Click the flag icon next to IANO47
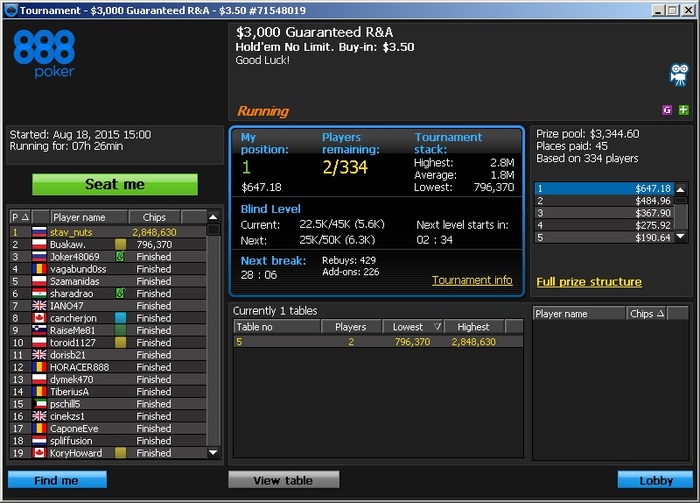The height and width of the screenshot is (503, 700). pos(39,306)
